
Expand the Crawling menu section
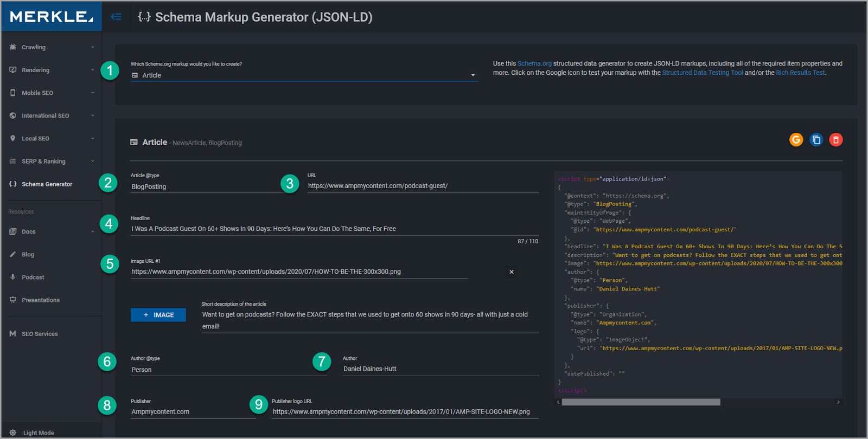pyautogui.click(x=52, y=48)
